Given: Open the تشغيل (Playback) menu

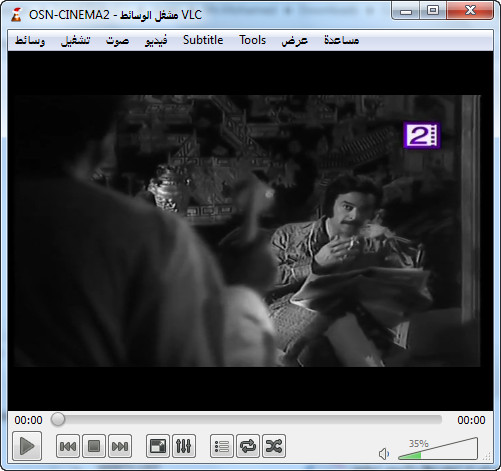Looking at the screenshot, I should [76, 40].
